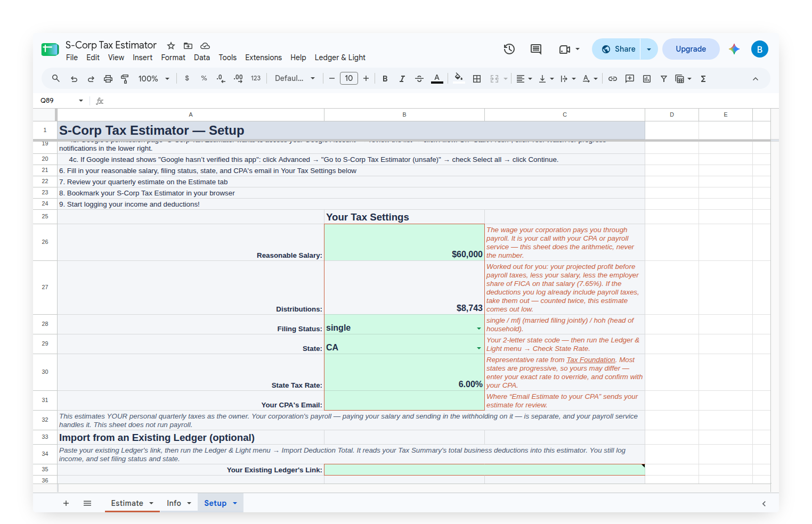Add a new sheet with plus button

(66, 503)
